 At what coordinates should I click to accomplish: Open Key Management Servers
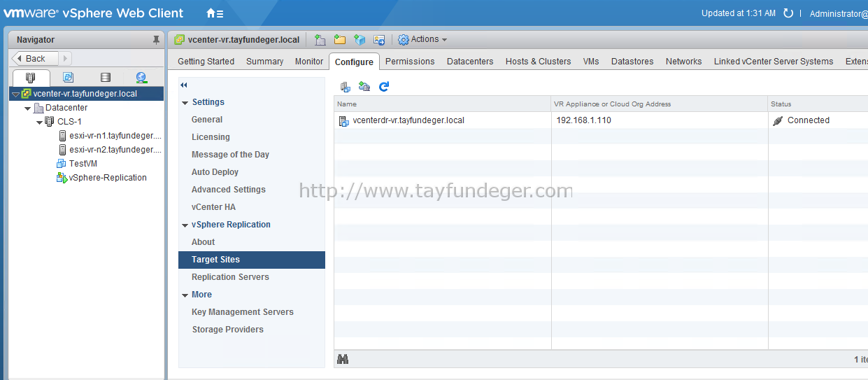point(243,312)
